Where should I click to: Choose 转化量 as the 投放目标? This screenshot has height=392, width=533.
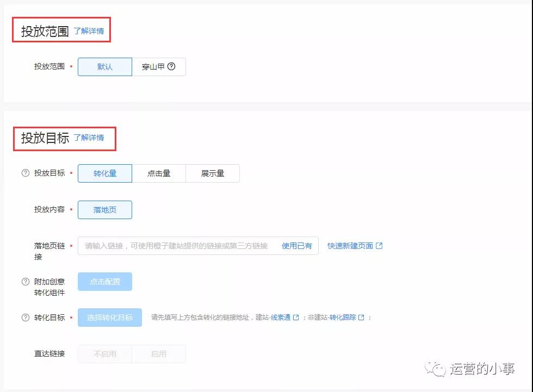pos(105,173)
